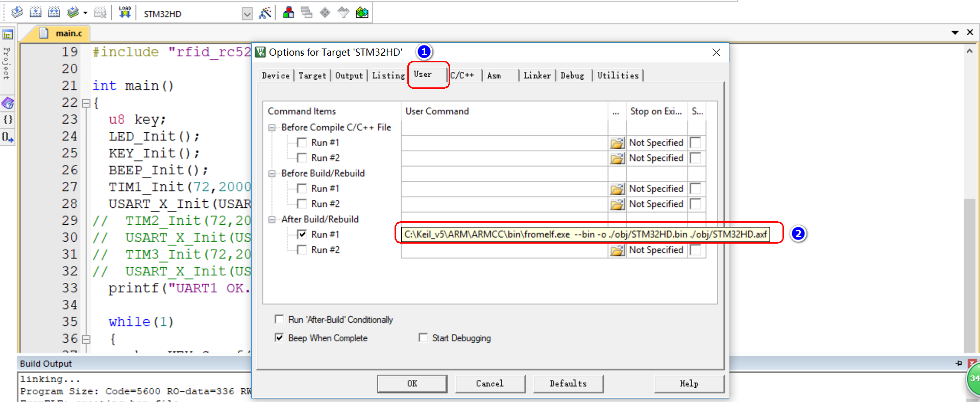This screenshot has width=980, height=402.
Task: Open the Pack Installer icon
Action: 362,13
